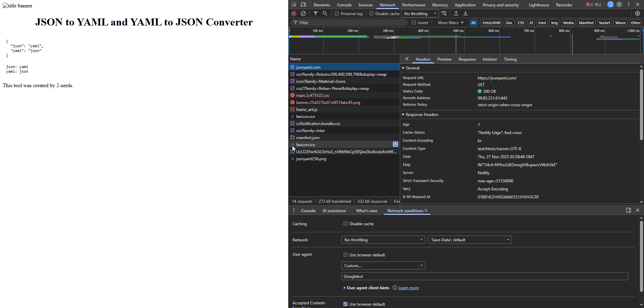Clear the network log
Screen dimensions: 644x308
(x=303, y=13)
